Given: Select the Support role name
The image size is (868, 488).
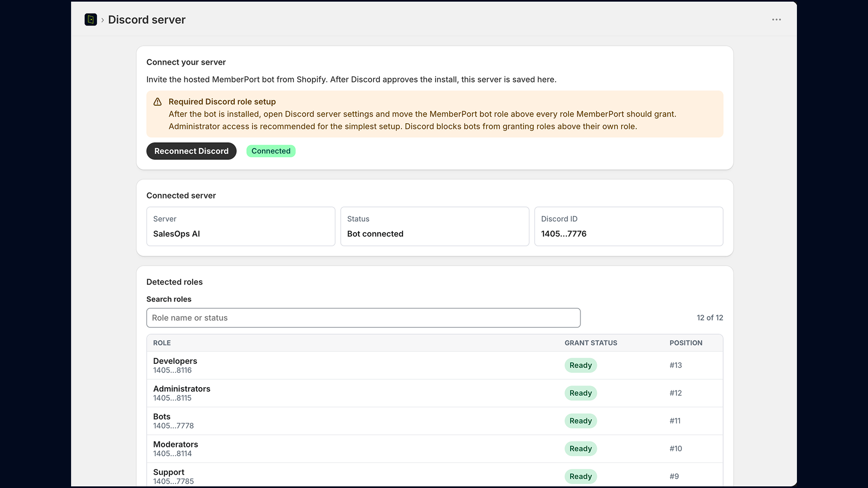Looking at the screenshot, I should point(169,472).
